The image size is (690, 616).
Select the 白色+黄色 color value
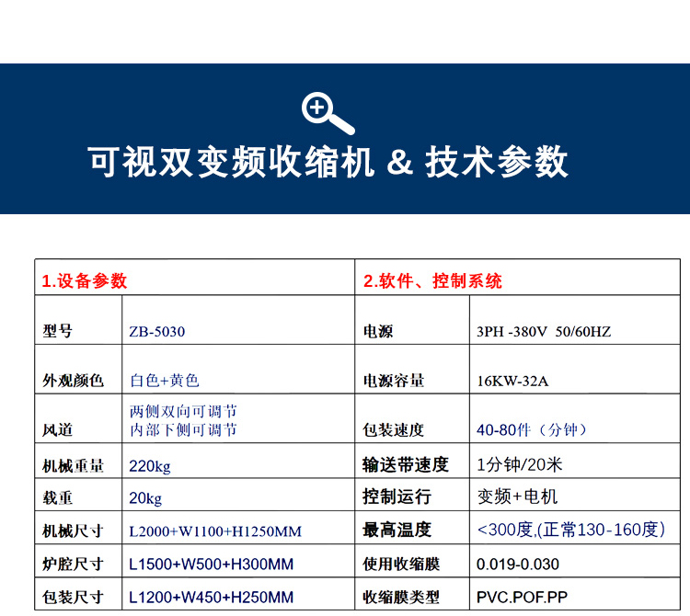point(165,380)
